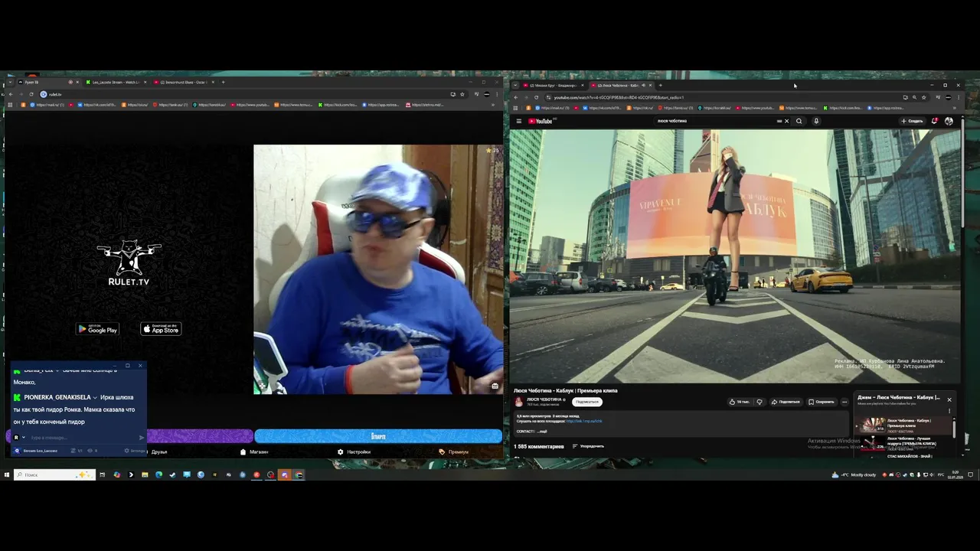Click the YouTube address bar URL
This screenshot has width=980, height=551.
coord(619,97)
